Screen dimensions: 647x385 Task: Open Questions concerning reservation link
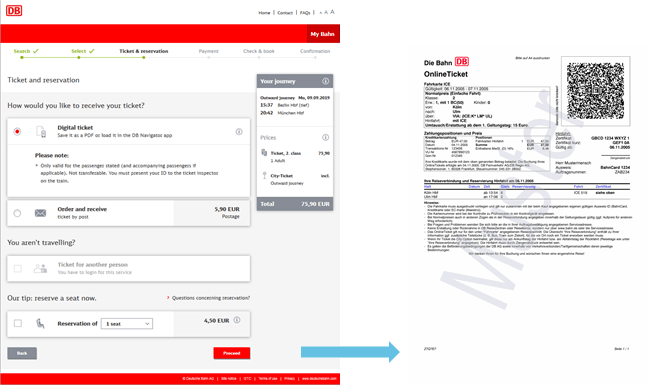tap(211, 298)
